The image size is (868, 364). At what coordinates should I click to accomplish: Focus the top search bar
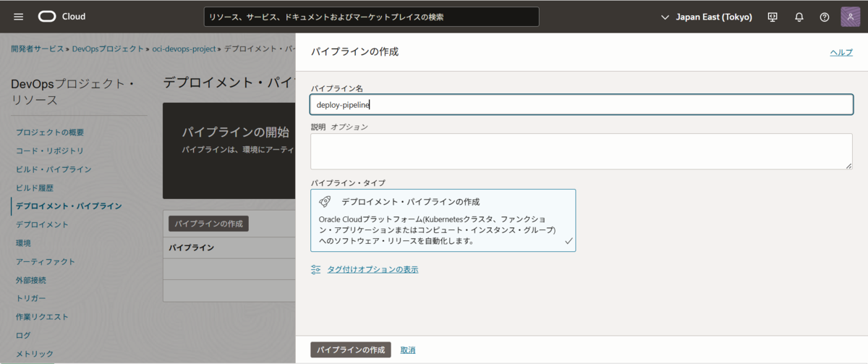(x=371, y=17)
